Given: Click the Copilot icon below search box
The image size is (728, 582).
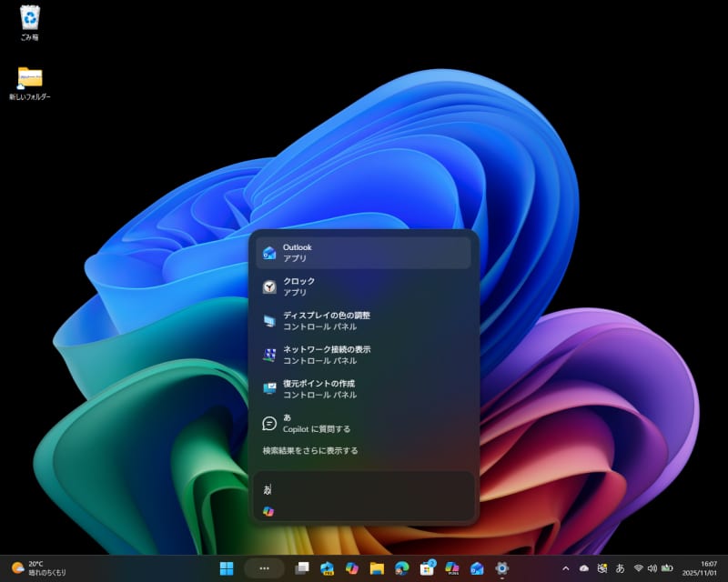Looking at the screenshot, I should tap(268, 512).
